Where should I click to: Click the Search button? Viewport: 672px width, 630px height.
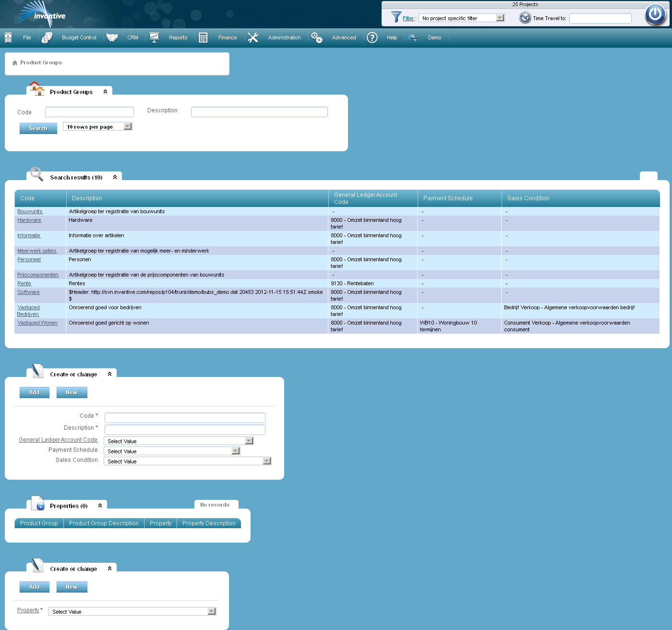coord(38,128)
